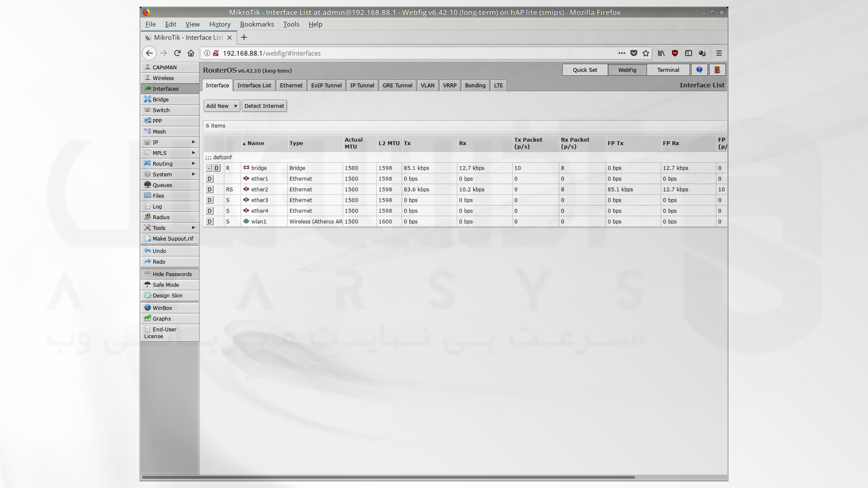Switch to the Interface List tab
Viewport: 868px width, 488px height.
tap(254, 85)
